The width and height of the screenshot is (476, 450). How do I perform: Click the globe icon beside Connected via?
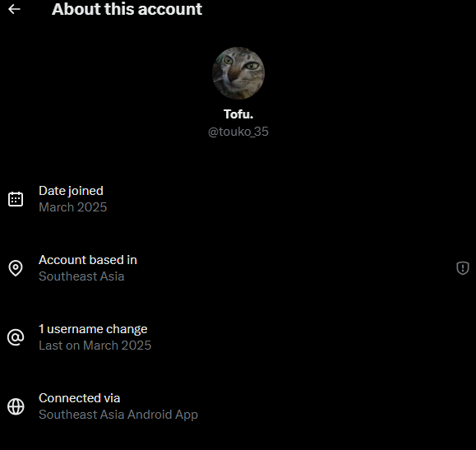click(16, 406)
